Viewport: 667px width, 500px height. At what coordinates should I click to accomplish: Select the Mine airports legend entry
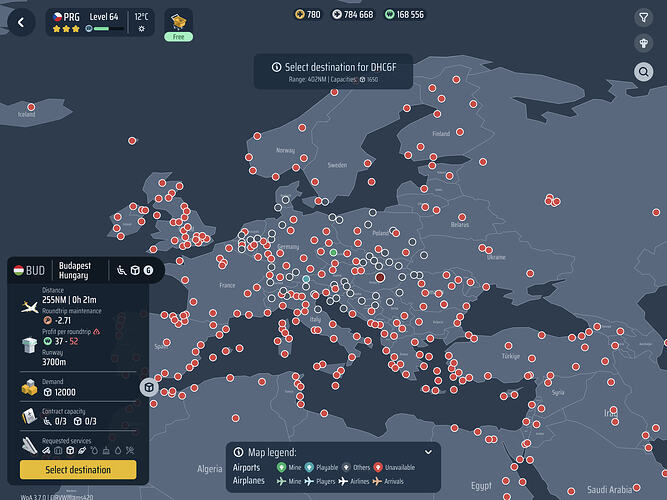coord(289,467)
